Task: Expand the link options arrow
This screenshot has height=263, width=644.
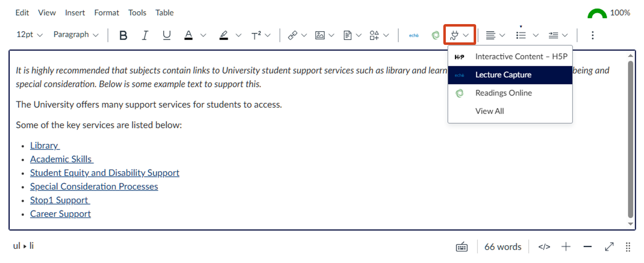Action: 304,35
